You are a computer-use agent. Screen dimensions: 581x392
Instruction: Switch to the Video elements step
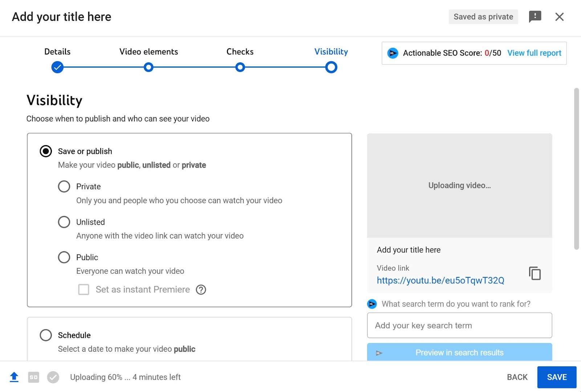[149, 67]
